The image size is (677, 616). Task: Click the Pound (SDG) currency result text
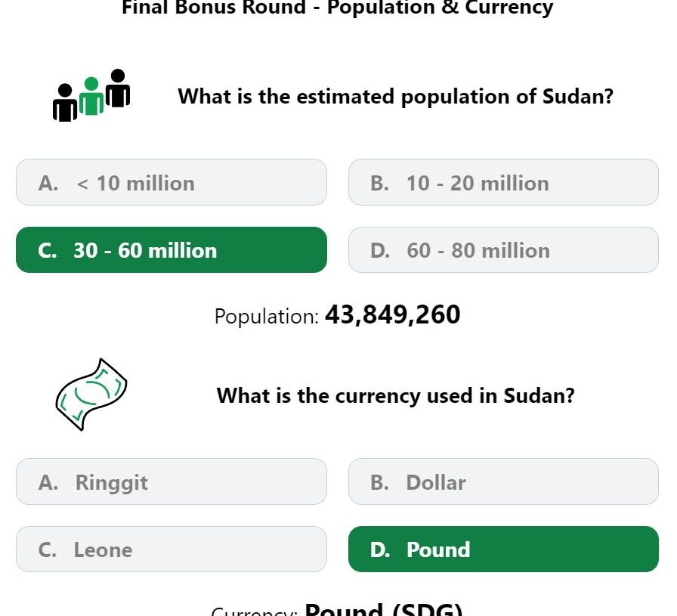[383, 609]
